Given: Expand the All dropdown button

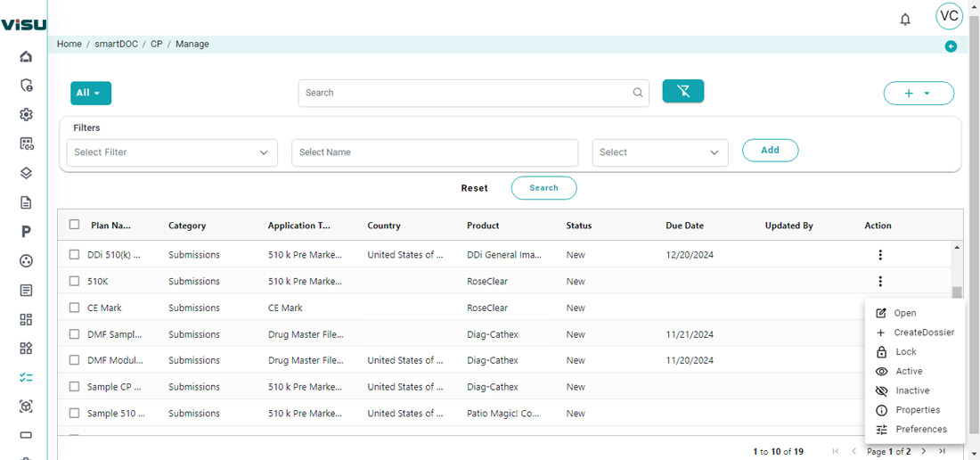Looking at the screenshot, I should coord(91,93).
